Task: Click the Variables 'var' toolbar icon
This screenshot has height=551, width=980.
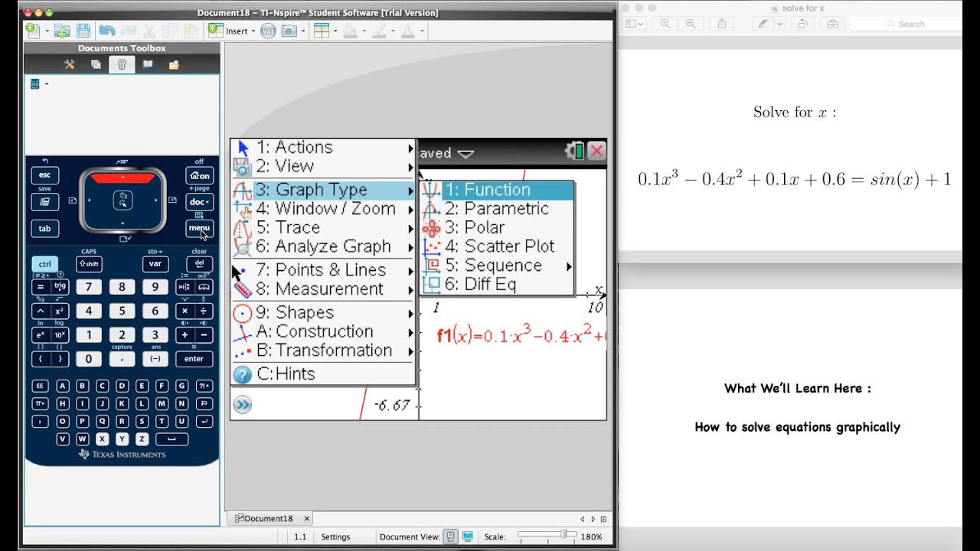Action: click(268, 31)
